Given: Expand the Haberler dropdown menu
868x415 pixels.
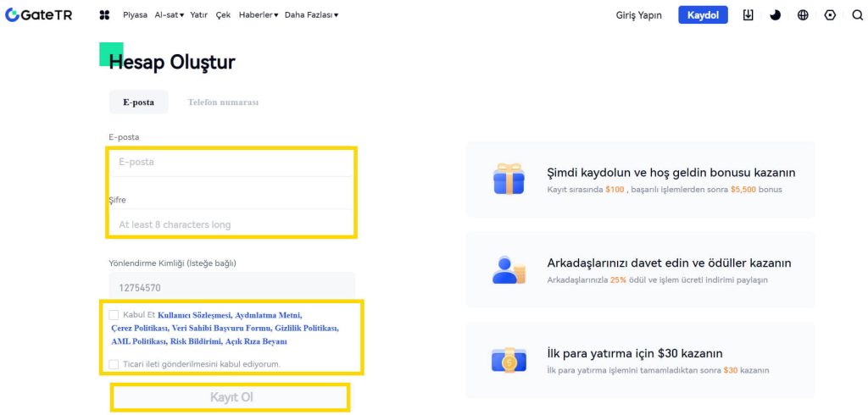Looking at the screenshot, I should click(259, 15).
